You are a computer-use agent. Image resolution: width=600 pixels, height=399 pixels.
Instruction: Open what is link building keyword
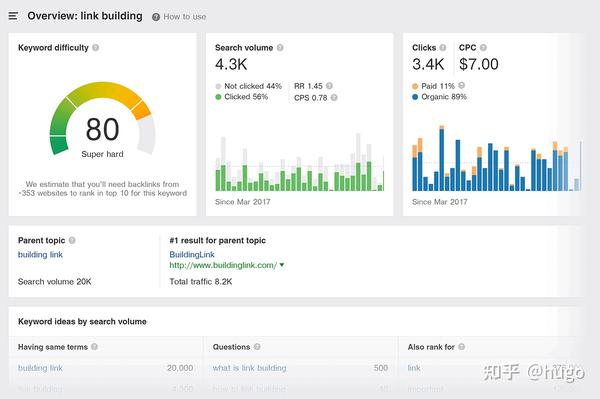249,368
